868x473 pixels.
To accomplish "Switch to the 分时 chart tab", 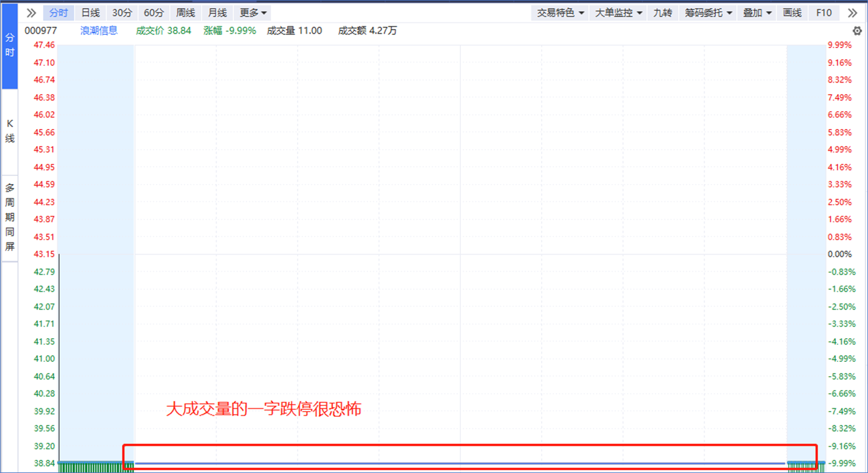I will pos(58,13).
